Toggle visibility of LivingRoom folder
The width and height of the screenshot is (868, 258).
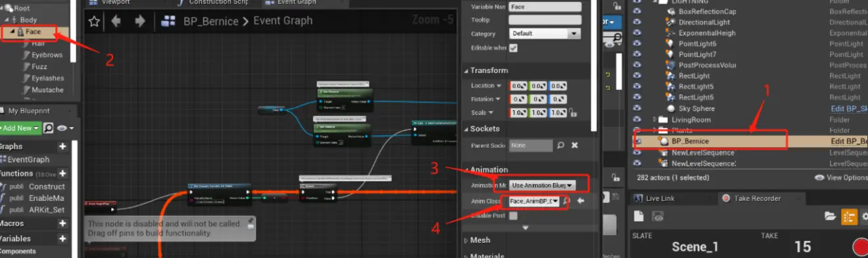click(x=637, y=119)
